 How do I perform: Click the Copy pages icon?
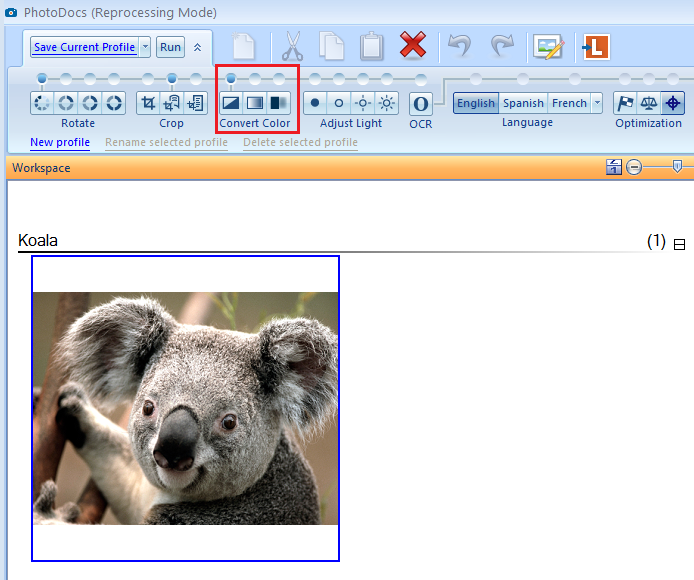[332, 46]
